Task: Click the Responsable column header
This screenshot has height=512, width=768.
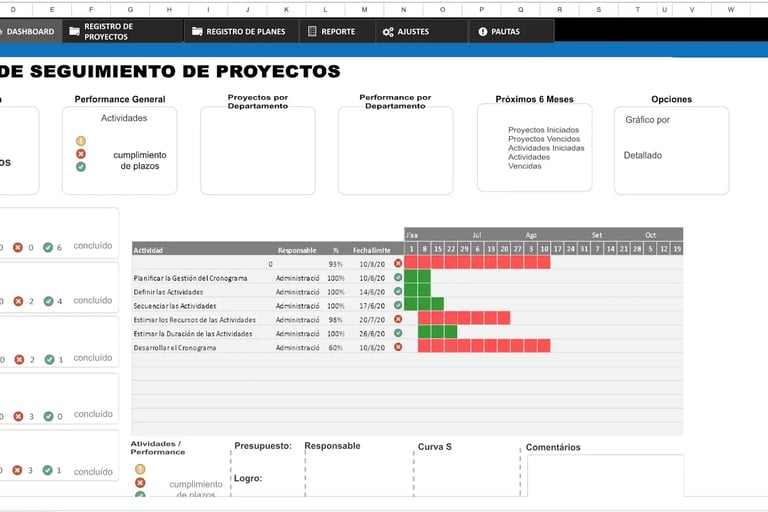Action: pyautogui.click(x=297, y=250)
